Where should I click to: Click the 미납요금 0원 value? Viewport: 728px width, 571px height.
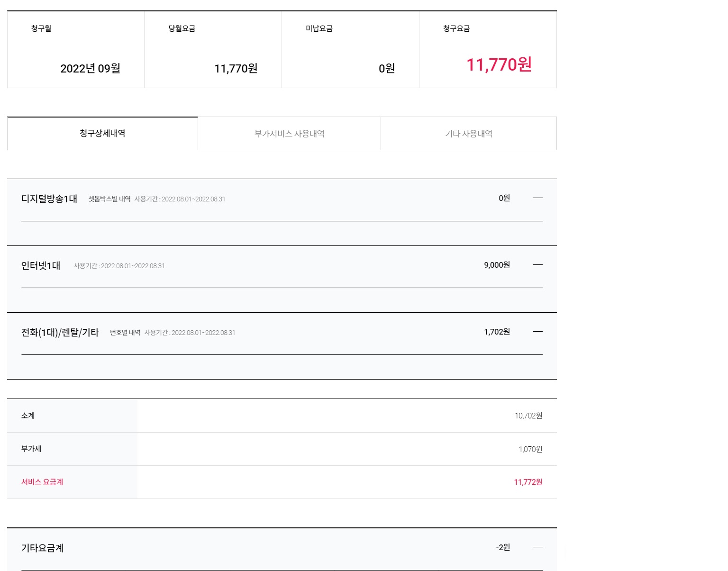click(x=386, y=69)
